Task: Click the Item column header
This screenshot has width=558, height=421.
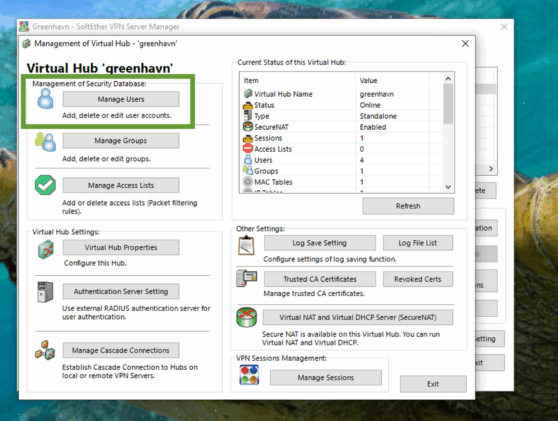Action: coord(298,80)
